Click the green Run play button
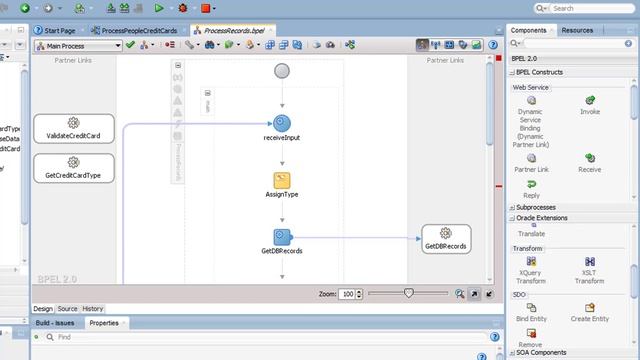Image resolution: width=640 pixels, height=360 pixels. coord(159,8)
